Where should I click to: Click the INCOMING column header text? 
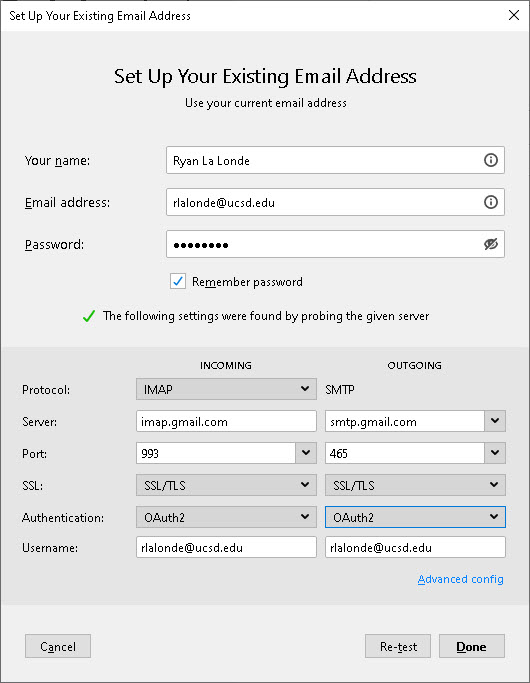(226, 365)
